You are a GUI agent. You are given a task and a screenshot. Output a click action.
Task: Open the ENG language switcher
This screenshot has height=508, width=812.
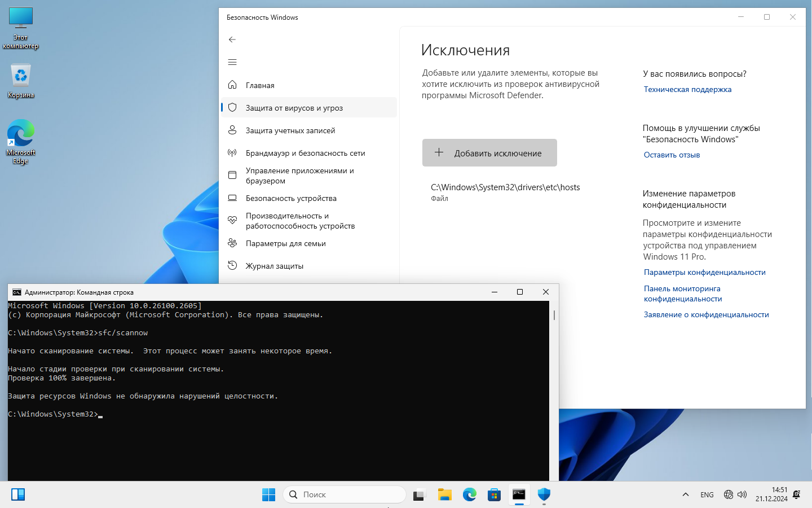pyautogui.click(x=707, y=494)
